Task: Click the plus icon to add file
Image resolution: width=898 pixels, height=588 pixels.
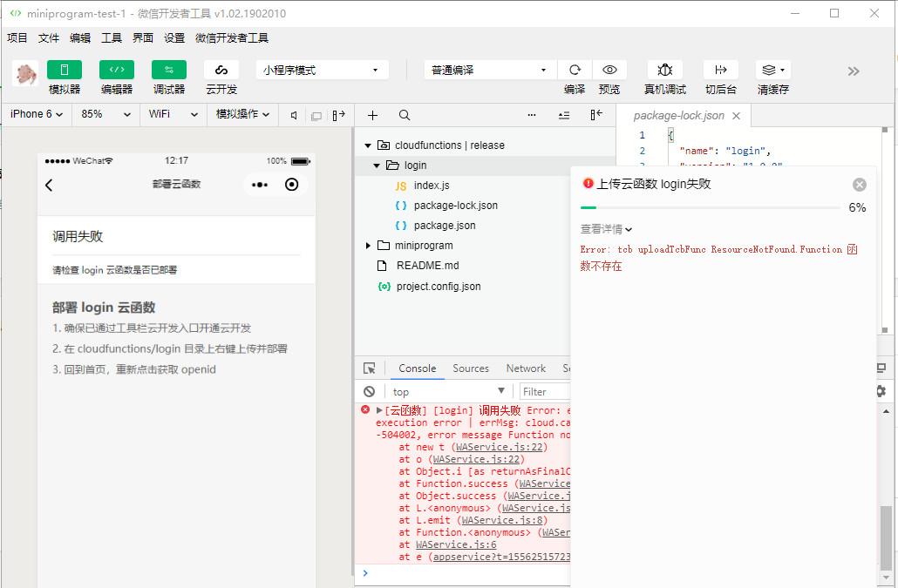Action: pos(373,115)
